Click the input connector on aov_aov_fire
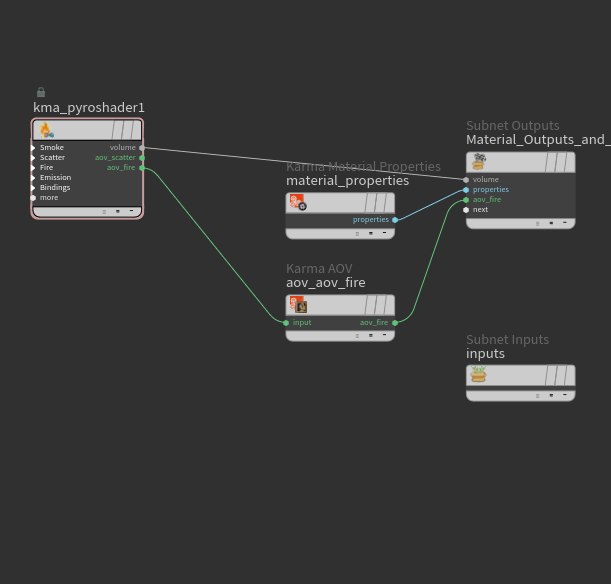Viewport: 611px width, 584px height. [x=286, y=323]
